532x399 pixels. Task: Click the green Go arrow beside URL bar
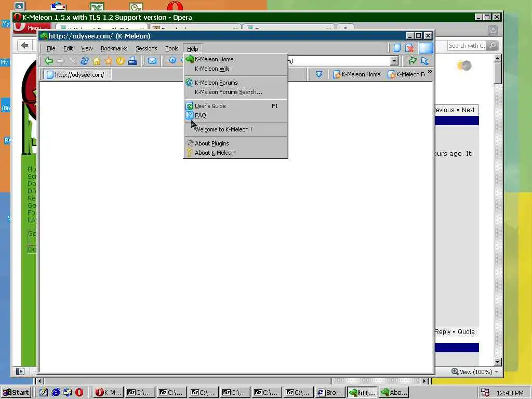[x=413, y=61]
